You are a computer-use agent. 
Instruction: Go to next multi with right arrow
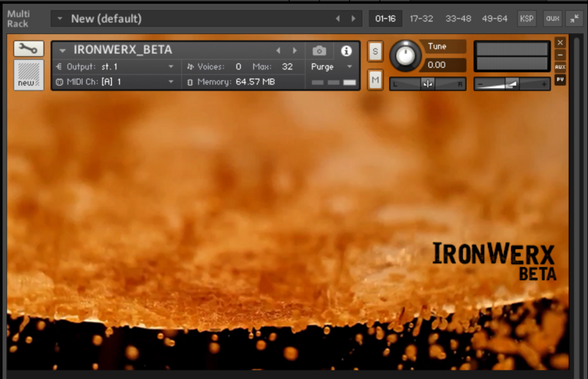point(353,18)
